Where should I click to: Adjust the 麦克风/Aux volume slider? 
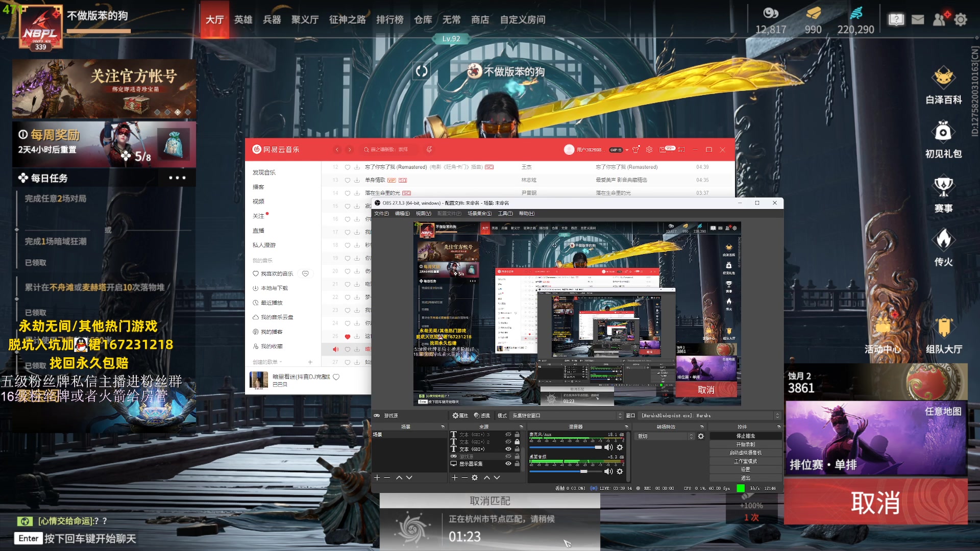pyautogui.click(x=598, y=447)
